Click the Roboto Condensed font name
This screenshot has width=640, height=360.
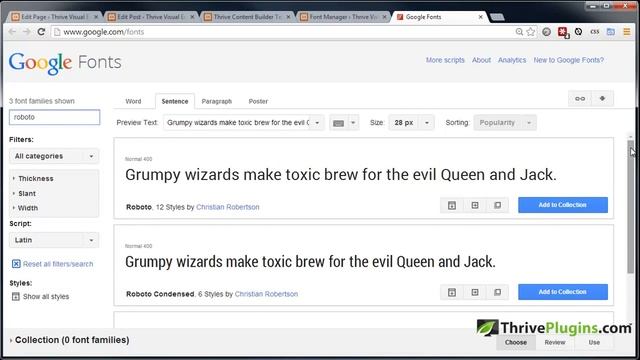(x=160, y=294)
